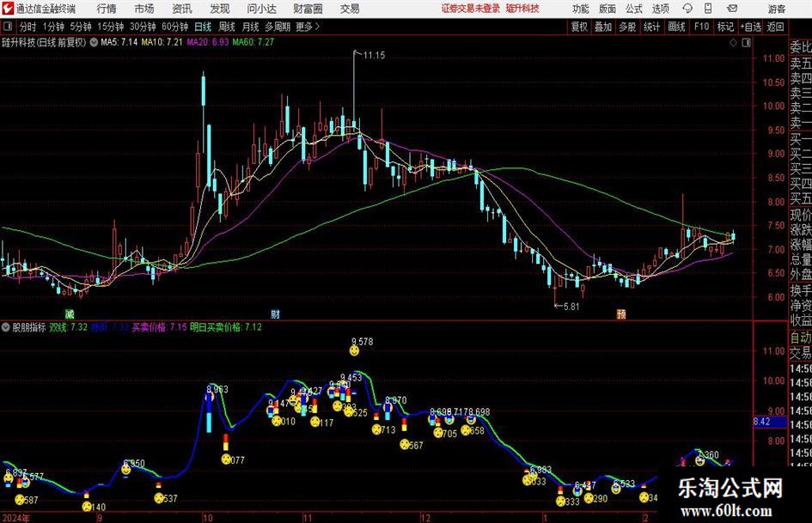
Task: Select the 日线 period tab
Action: click(203, 27)
